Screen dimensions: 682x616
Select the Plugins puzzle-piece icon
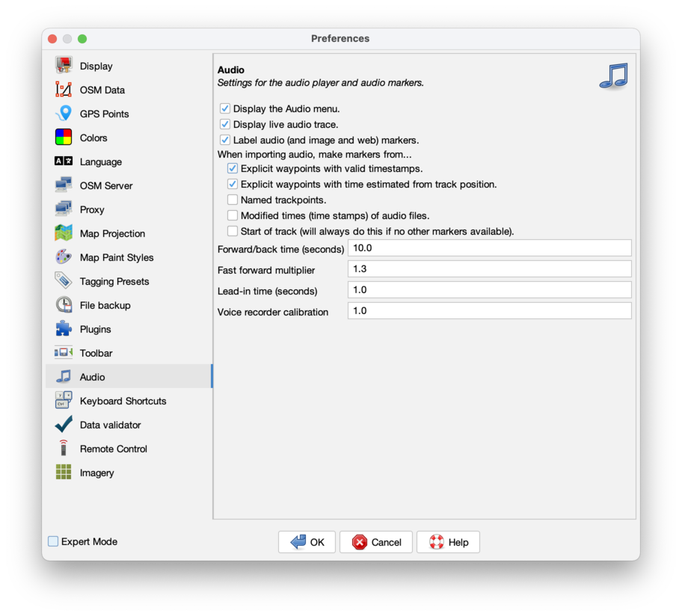tap(64, 329)
